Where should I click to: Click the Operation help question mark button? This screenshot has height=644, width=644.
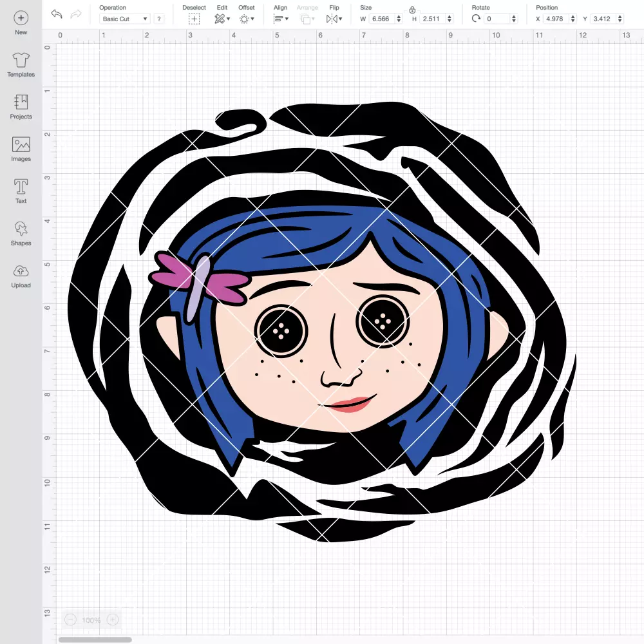point(159,19)
